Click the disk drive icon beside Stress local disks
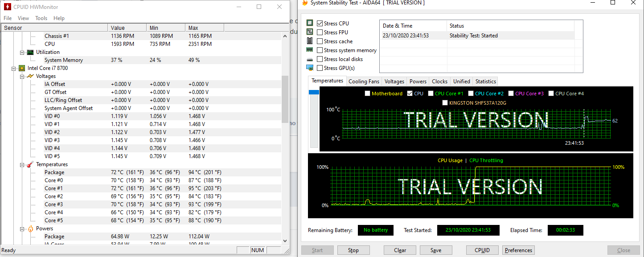Image resolution: width=644 pixels, height=257 pixels. pos(310,59)
